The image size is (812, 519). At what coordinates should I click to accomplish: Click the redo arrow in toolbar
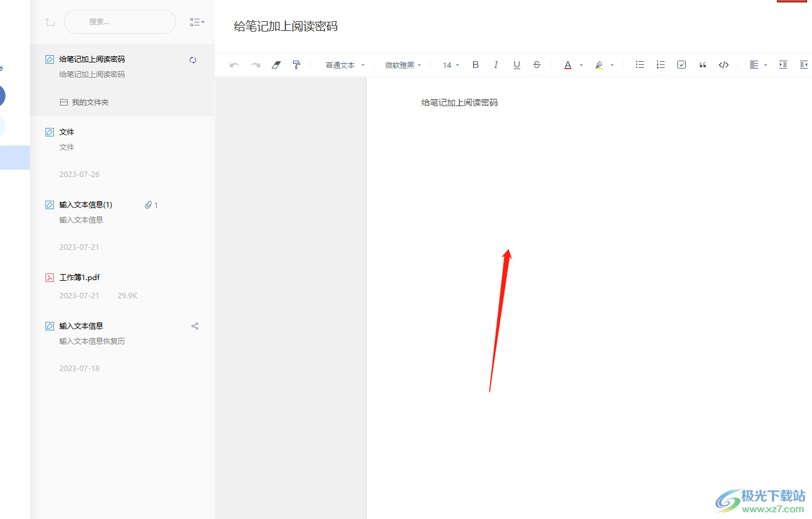point(255,65)
